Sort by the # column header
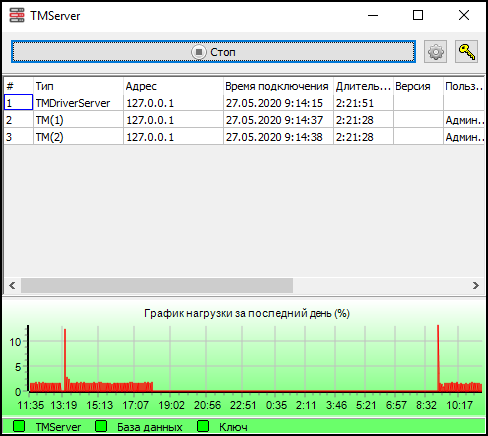 tap(19, 86)
